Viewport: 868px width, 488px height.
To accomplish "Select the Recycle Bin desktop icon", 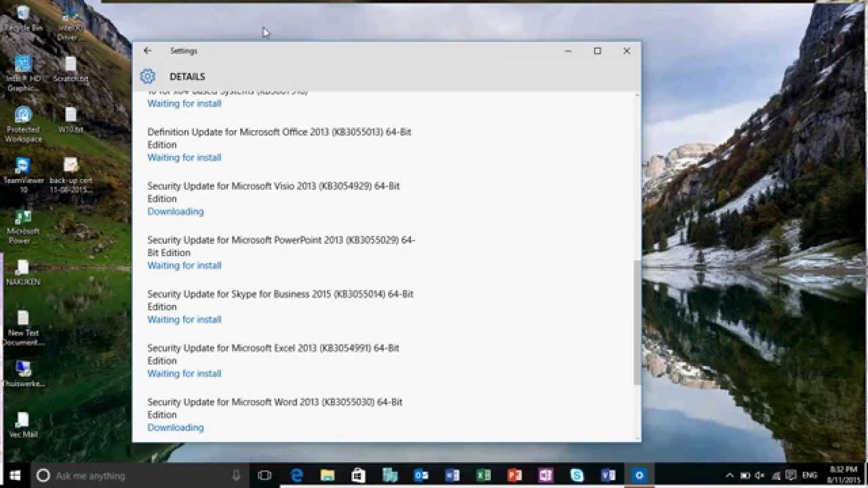I will coord(23,19).
